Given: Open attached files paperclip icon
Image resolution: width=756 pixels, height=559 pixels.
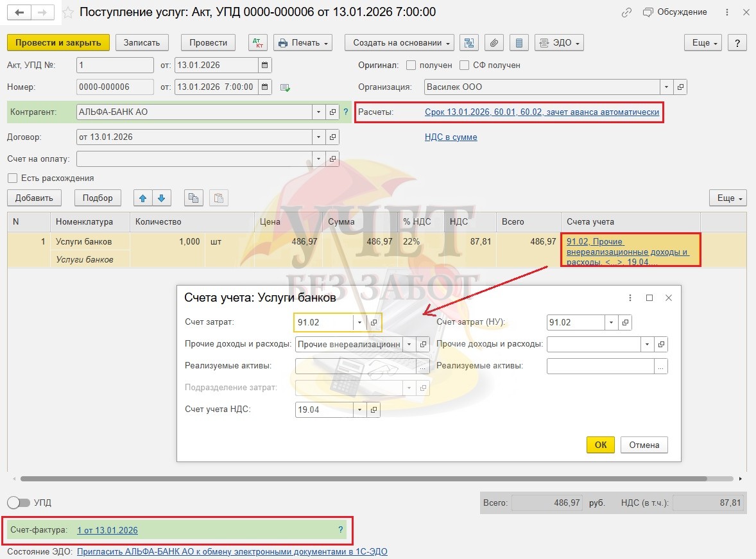Looking at the screenshot, I should (x=494, y=43).
